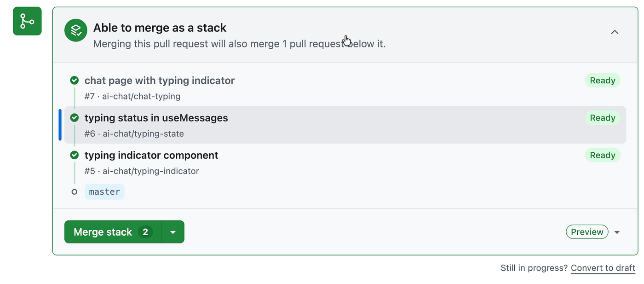
Task: Click green check icon beside typing status PR
Action: click(x=74, y=118)
